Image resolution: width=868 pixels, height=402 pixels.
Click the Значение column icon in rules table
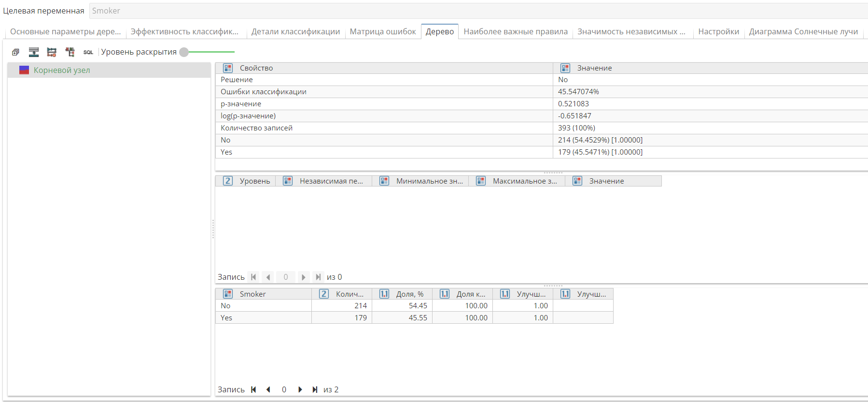577,181
